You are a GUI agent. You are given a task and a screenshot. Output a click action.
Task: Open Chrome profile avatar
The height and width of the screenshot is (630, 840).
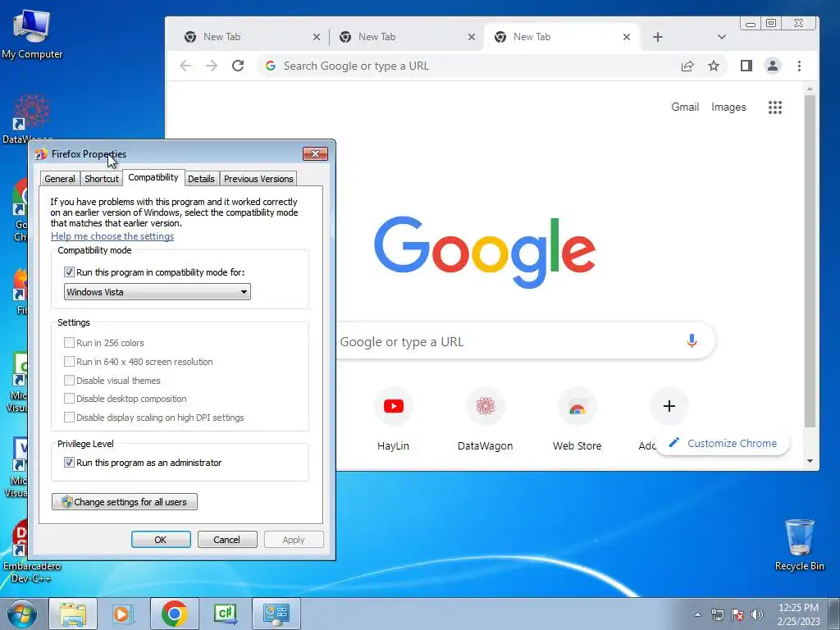pos(773,66)
